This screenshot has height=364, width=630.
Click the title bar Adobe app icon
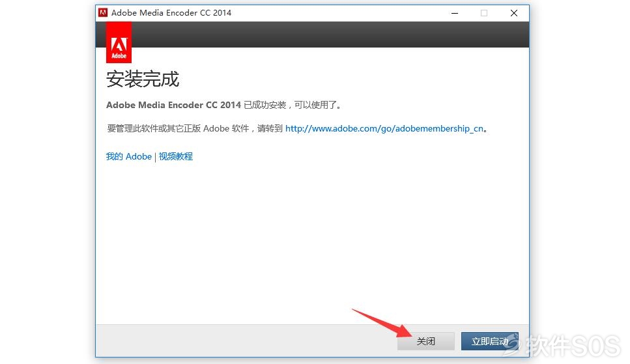point(103,12)
